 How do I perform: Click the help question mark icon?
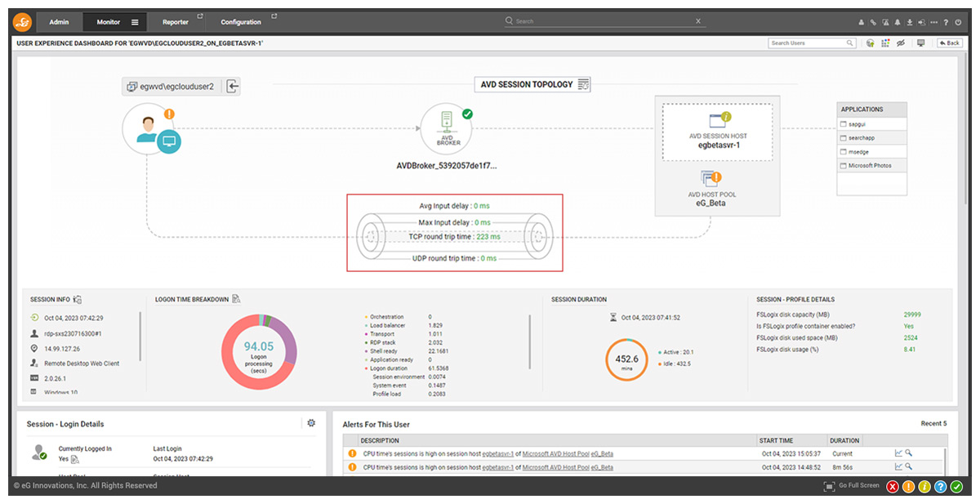[946, 22]
